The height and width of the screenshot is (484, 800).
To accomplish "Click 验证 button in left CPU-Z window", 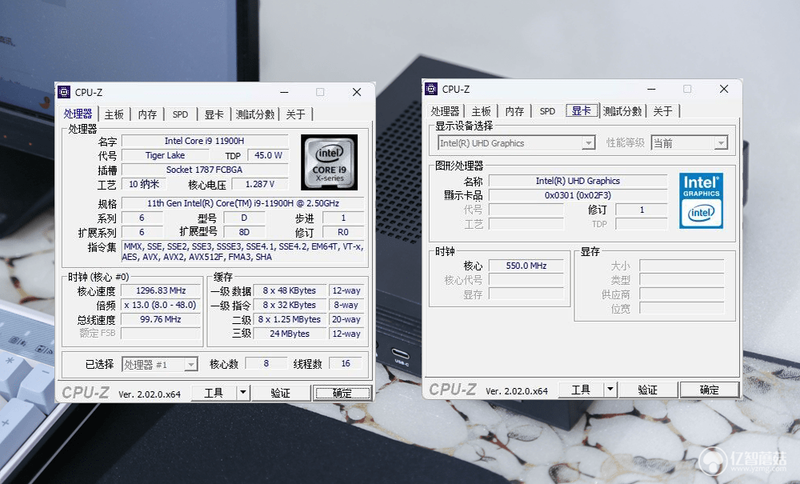I will tap(280, 393).
